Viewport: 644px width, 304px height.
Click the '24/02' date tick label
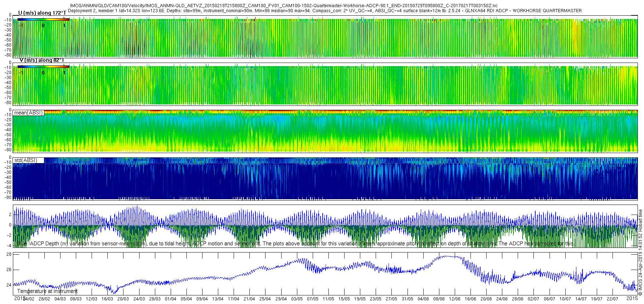tap(28, 299)
